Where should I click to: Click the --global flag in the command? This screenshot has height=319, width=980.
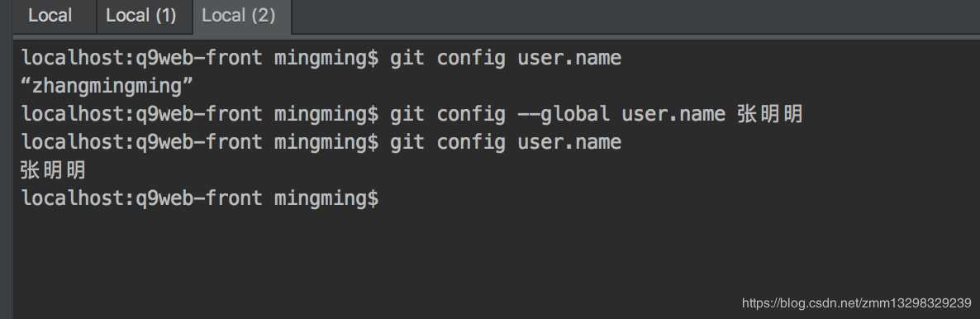click(x=563, y=114)
